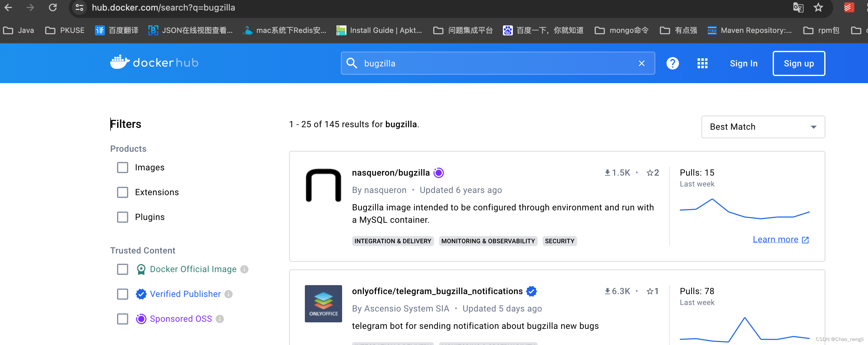
Task: Enable the Extensions product filter checkbox
Action: pos(122,192)
